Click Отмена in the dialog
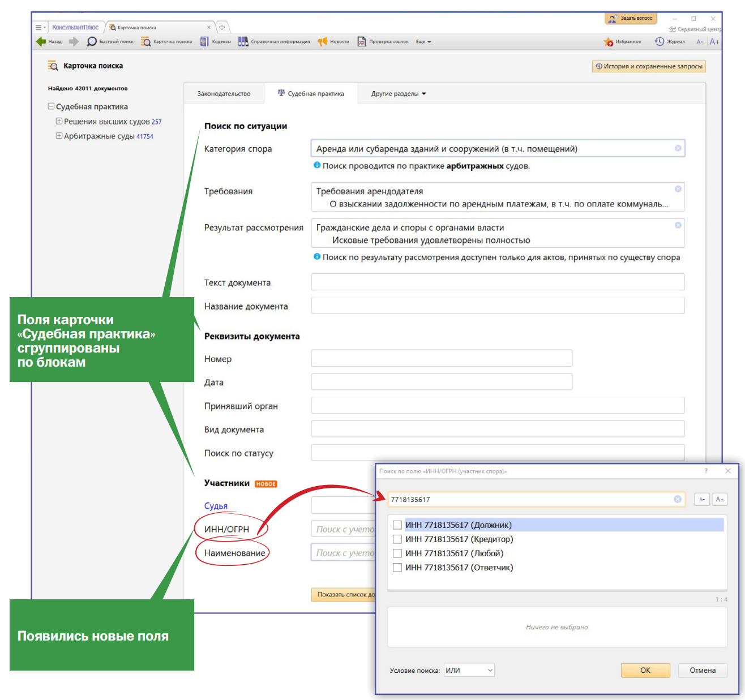The image size is (745, 700). point(703,670)
